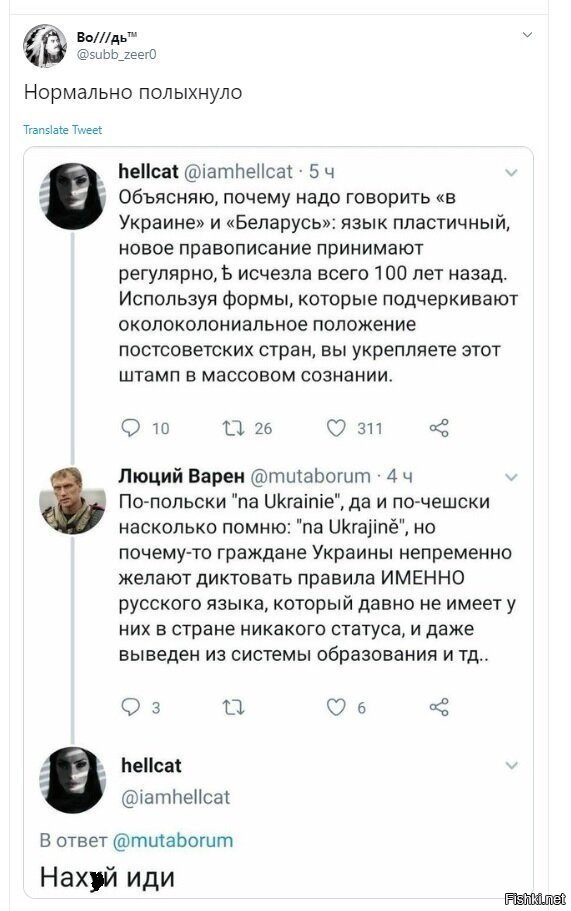Retweet hellcat's tweet with 26 retweets

[x=234, y=428]
